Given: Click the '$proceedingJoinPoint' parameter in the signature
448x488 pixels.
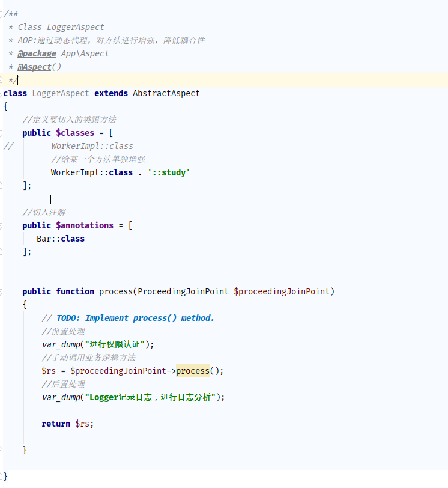Looking at the screenshot, I should pos(282,291).
